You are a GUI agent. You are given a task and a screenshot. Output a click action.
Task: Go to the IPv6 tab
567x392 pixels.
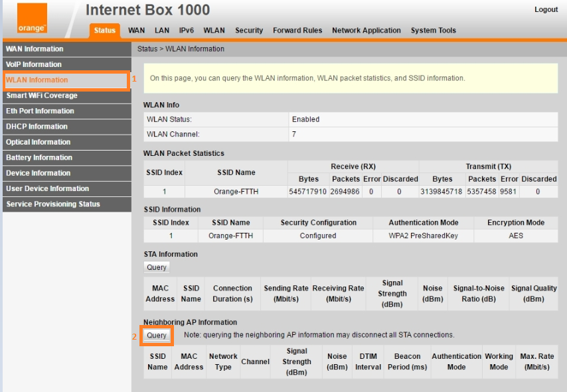click(187, 31)
